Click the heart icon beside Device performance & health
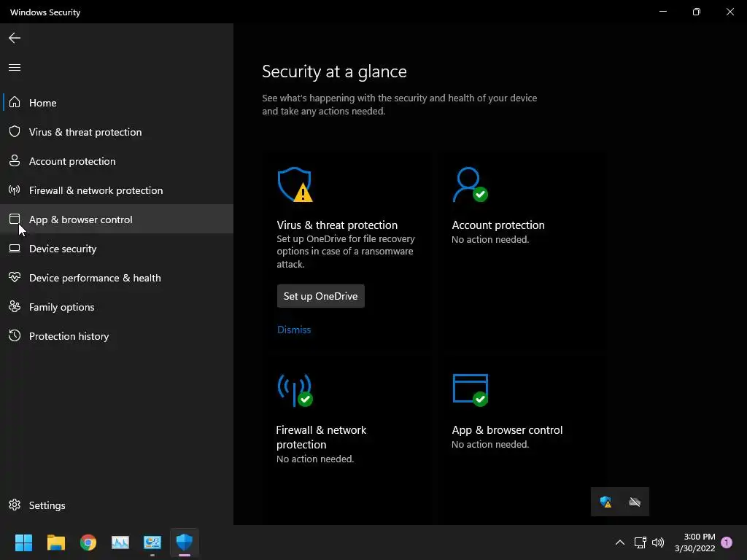Viewport: 747px width, 560px height. (15, 277)
